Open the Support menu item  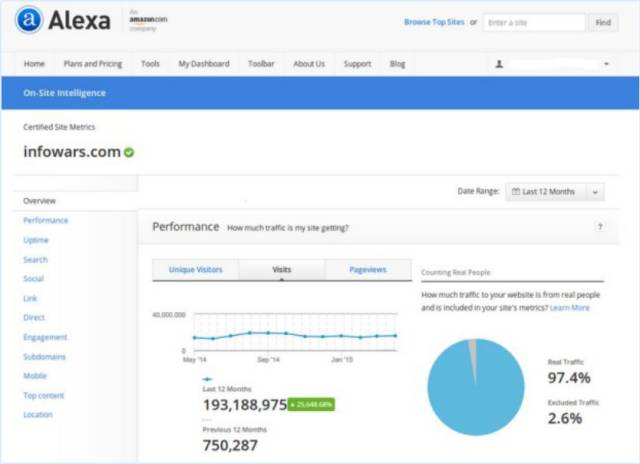coord(357,64)
